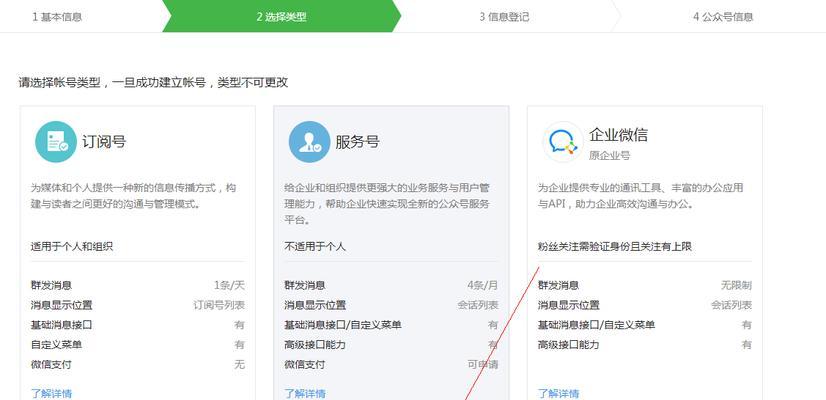The height and width of the screenshot is (400, 826).
Task: Click the 服务号 description paragraph
Action: (x=387, y=204)
